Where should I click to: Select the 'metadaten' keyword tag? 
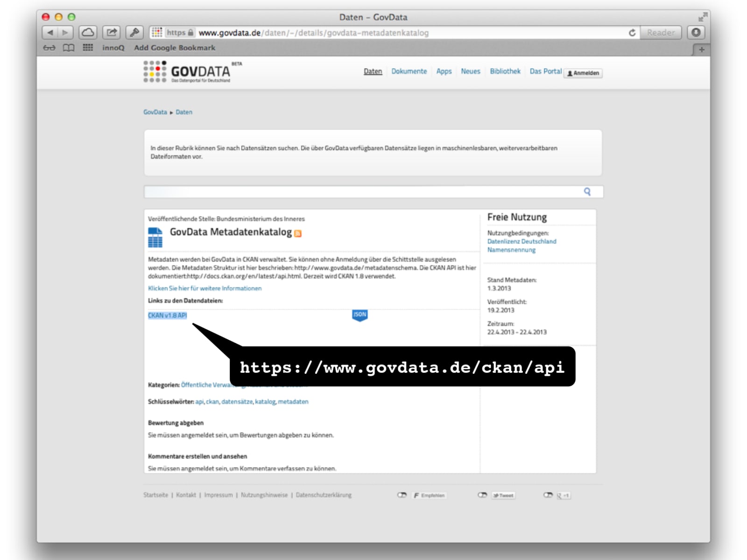[293, 402]
